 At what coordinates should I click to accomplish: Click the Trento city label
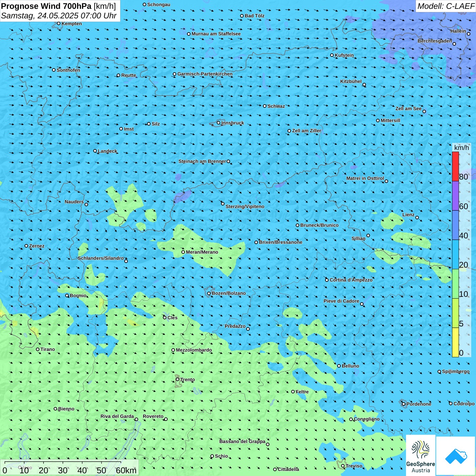[x=188, y=379]
